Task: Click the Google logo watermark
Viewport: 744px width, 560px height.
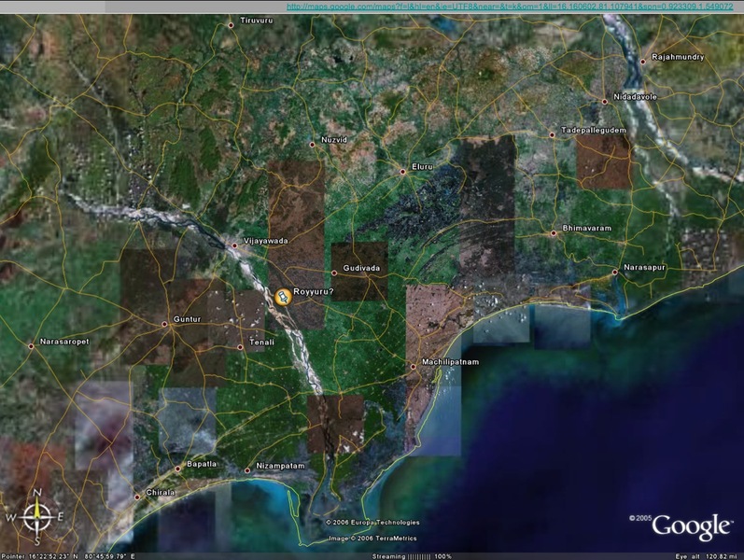Action: tap(691, 526)
